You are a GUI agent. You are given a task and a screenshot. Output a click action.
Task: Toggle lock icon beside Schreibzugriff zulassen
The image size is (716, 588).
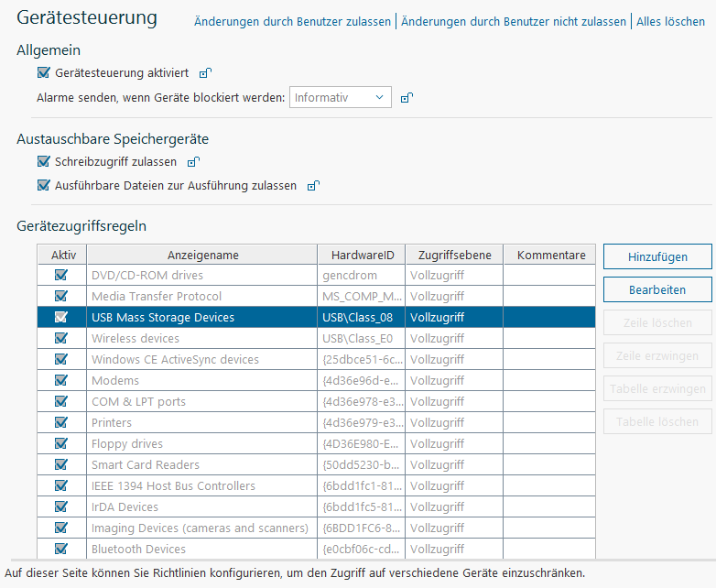tap(193, 162)
